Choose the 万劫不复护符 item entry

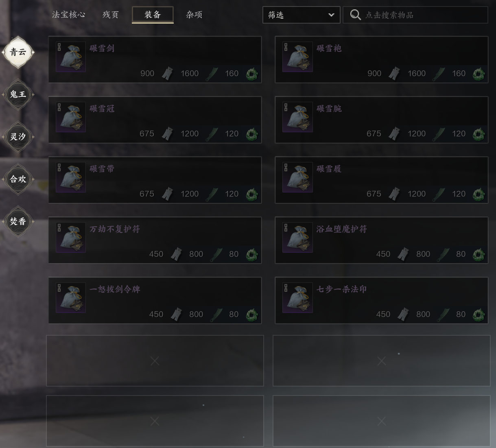[x=155, y=240]
